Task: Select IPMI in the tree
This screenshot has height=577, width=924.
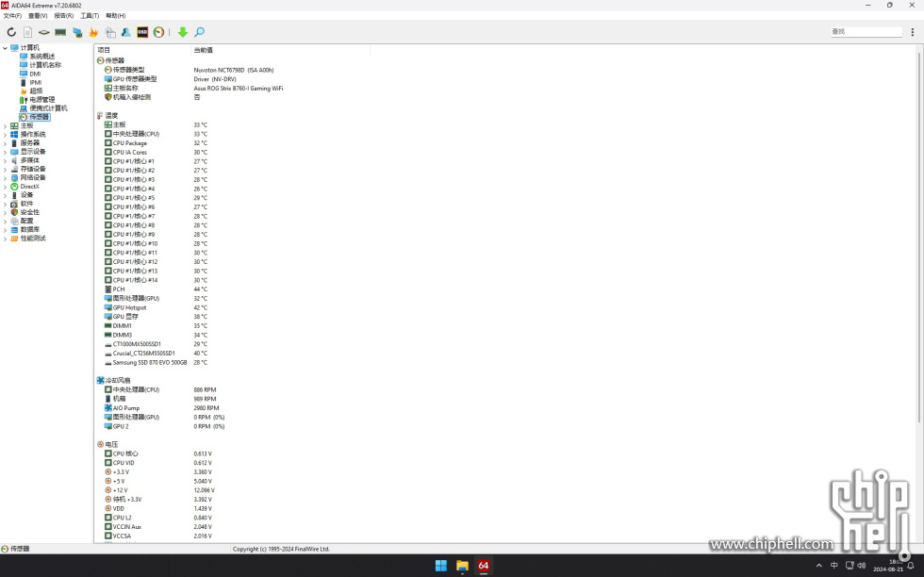Action: (x=36, y=83)
